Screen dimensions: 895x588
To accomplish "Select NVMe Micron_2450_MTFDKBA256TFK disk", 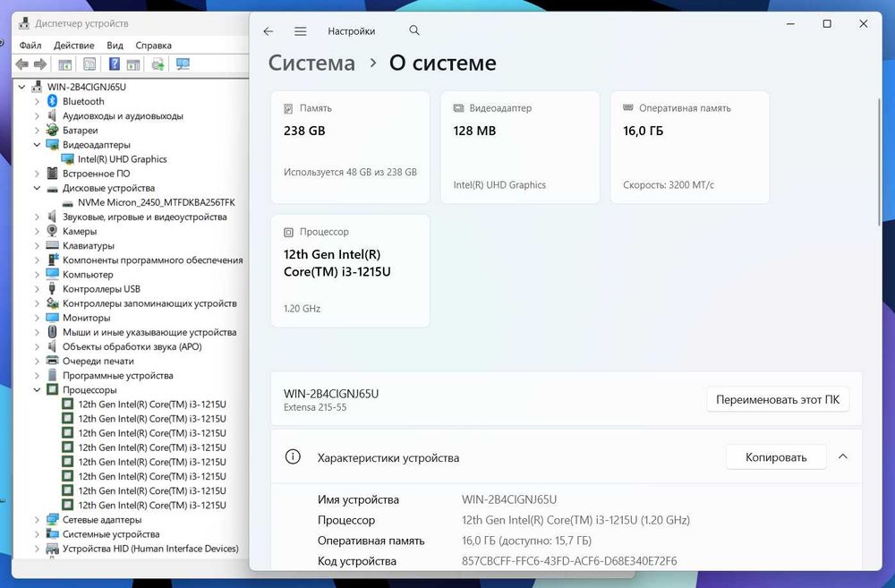I will [x=157, y=202].
